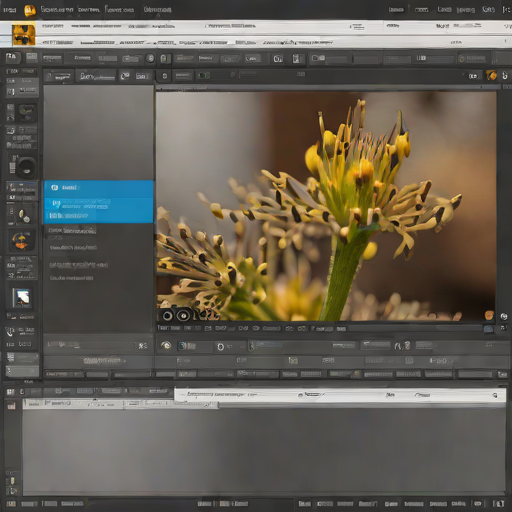The image size is (512, 512).
Task: Open the second dropdown box above the left panel
Action: (96, 77)
